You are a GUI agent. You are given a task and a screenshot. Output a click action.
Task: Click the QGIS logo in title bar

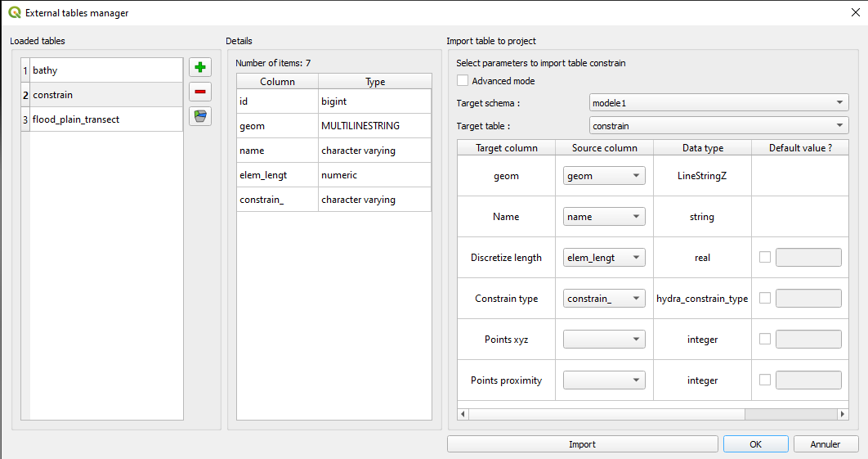[x=15, y=12]
